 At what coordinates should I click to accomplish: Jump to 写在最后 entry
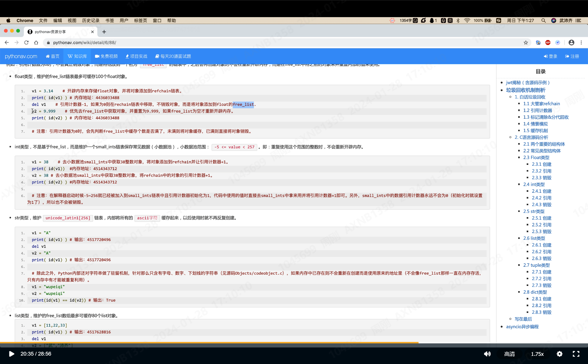pos(523,319)
